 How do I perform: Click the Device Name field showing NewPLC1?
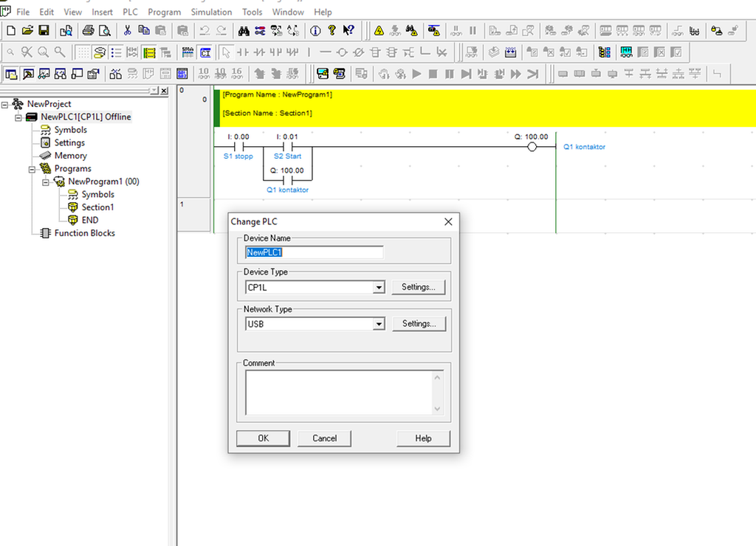[313, 252]
